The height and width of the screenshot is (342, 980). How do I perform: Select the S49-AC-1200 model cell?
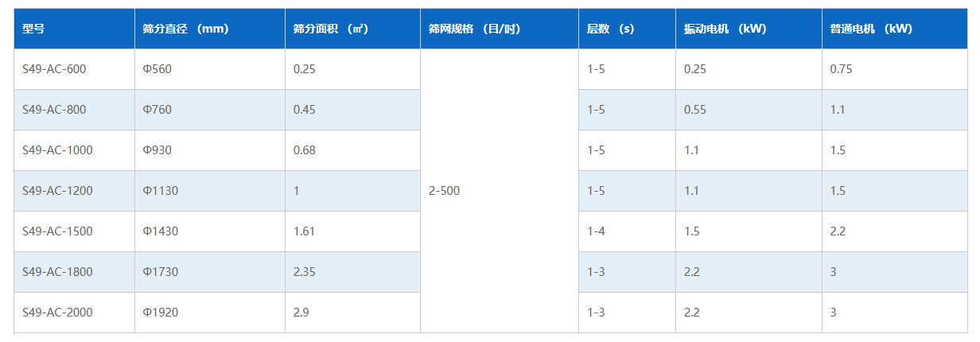[57, 191]
